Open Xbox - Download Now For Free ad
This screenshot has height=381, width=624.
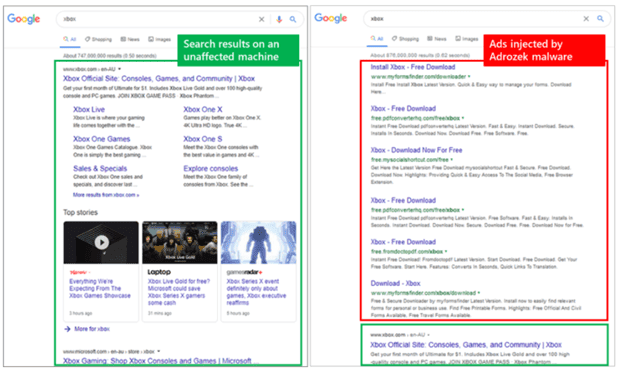416,150
